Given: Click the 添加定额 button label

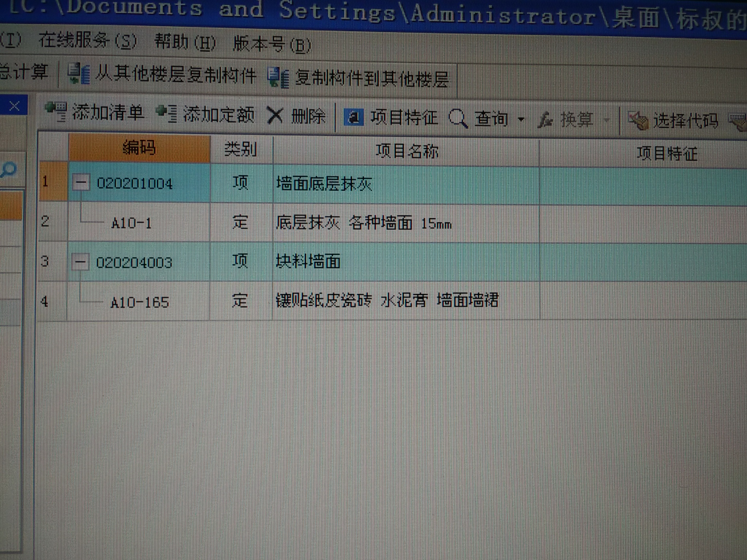Looking at the screenshot, I should (x=219, y=114).
